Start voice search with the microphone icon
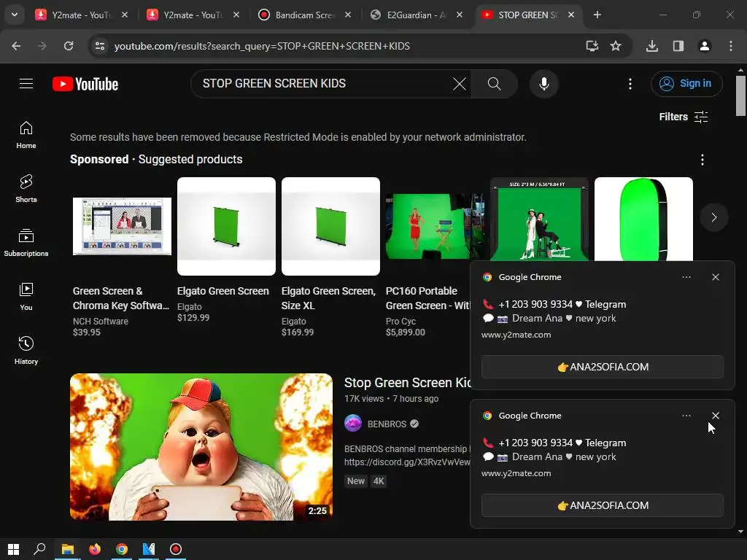This screenshot has height=560, width=747. pyautogui.click(x=544, y=85)
